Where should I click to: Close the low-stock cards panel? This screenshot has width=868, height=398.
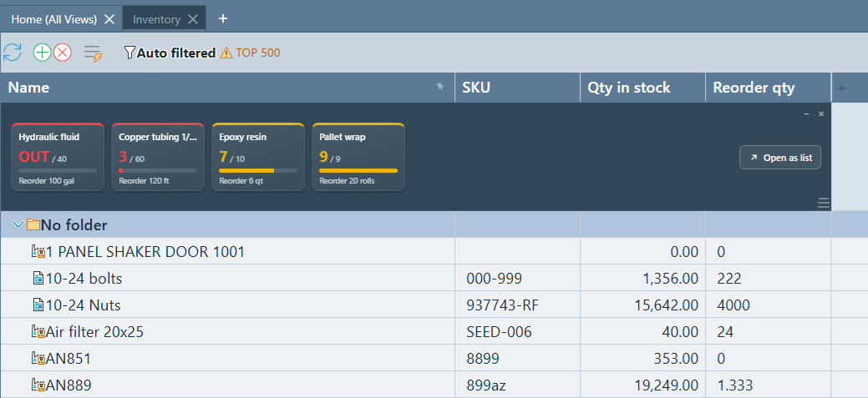click(821, 113)
